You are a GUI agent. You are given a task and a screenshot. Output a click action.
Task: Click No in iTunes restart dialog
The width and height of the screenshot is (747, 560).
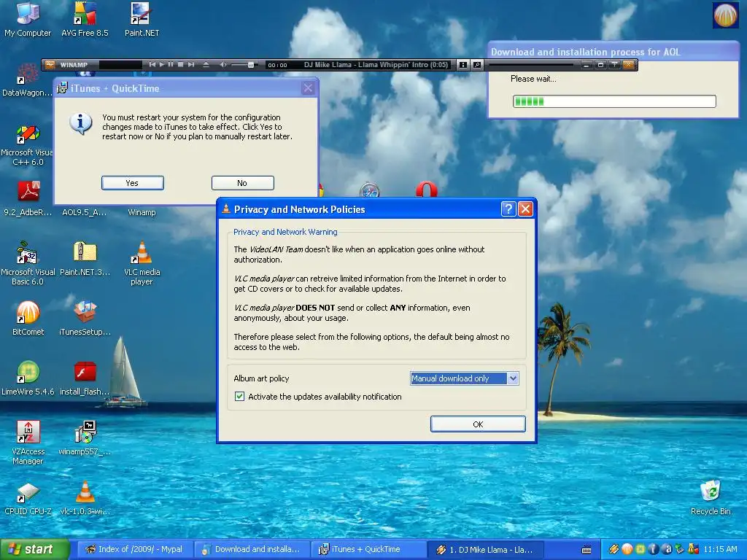point(242,183)
